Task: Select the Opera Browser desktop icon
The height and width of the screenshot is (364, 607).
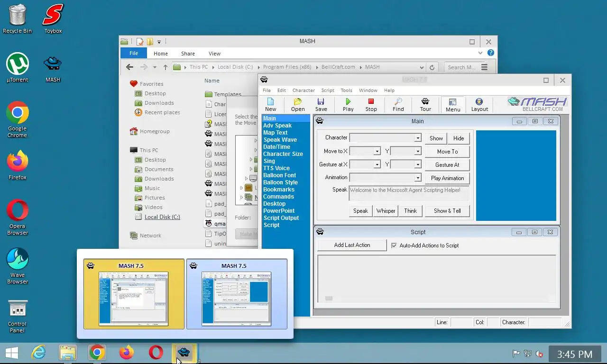Action: [x=18, y=218]
